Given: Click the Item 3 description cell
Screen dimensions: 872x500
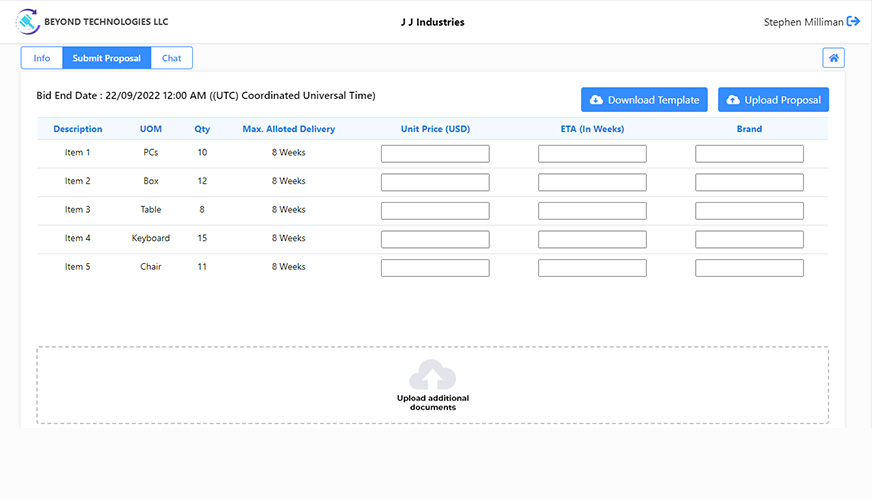Looking at the screenshot, I should coord(77,210).
